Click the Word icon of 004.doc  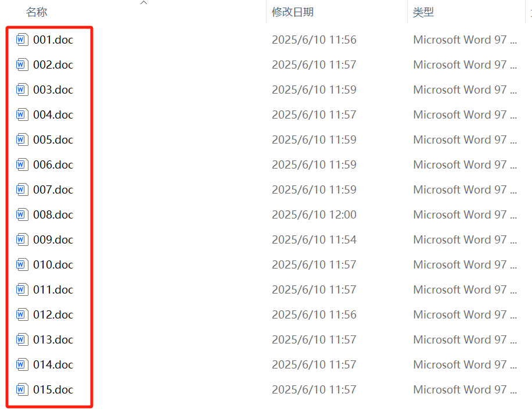pyautogui.click(x=21, y=115)
